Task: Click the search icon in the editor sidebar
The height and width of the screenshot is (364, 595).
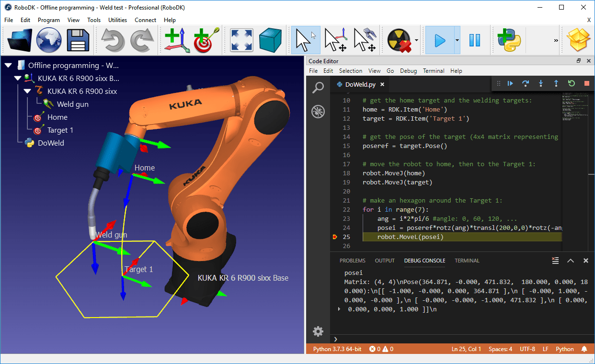Action: pyautogui.click(x=318, y=88)
